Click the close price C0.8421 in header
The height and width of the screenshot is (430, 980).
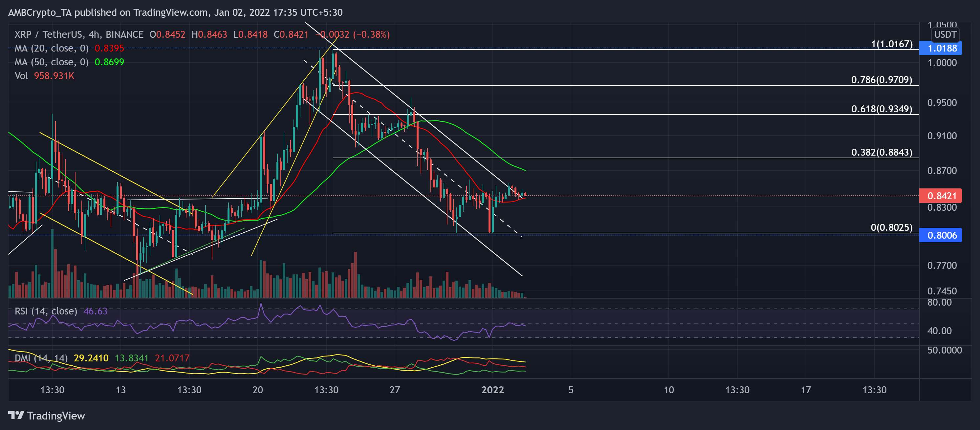tap(291, 34)
